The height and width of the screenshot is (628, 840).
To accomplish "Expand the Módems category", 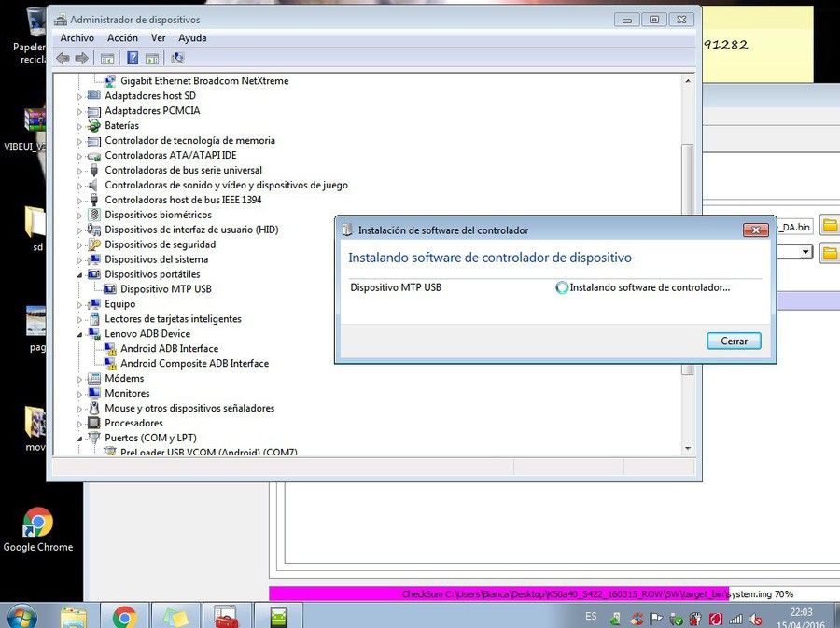I will click(80, 380).
